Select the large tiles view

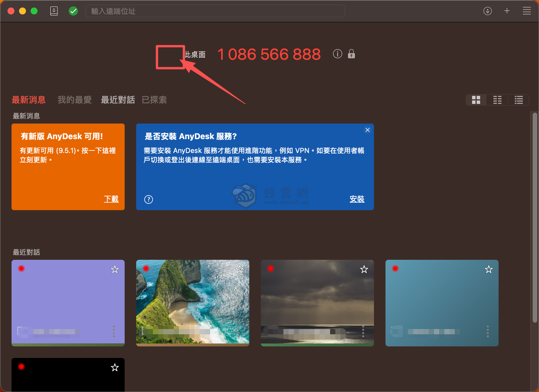[476, 100]
